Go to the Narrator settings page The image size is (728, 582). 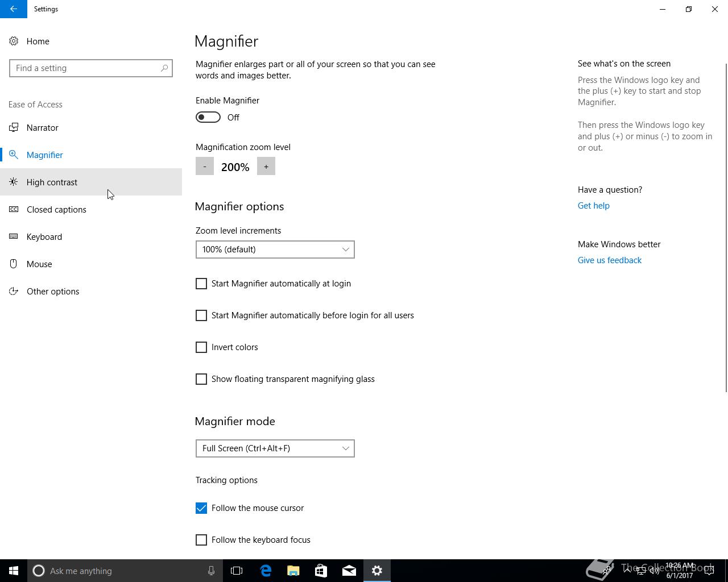[91, 128]
